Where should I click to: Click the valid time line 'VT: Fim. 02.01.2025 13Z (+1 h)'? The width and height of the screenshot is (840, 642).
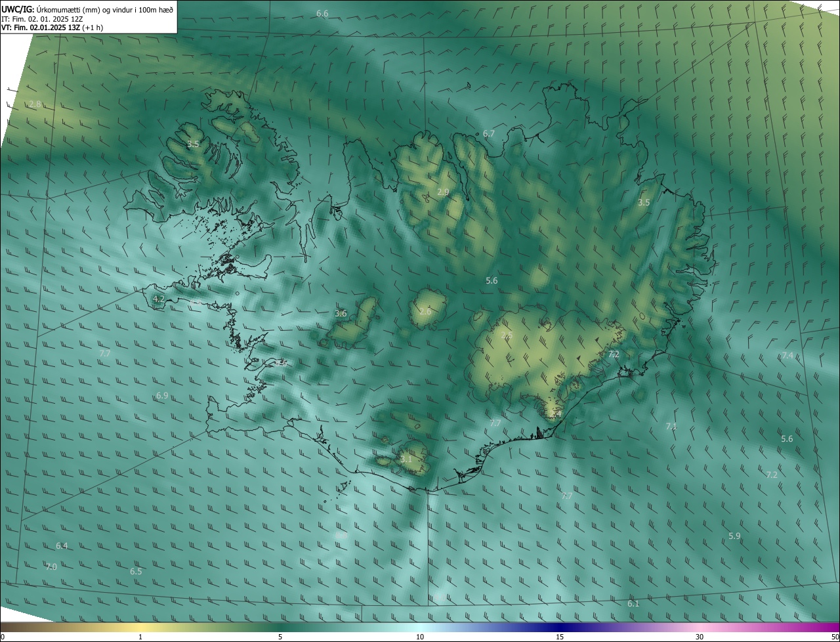click(x=52, y=28)
